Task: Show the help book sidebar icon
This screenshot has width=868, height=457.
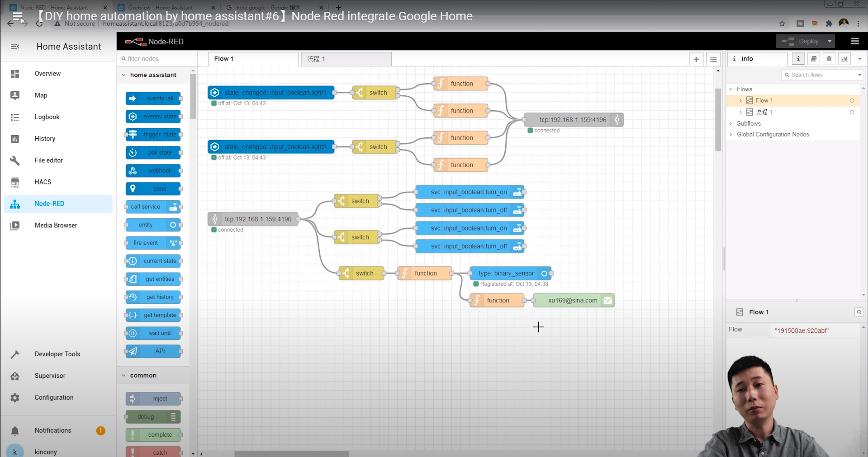Action: pyautogui.click(x=813, y=59)
